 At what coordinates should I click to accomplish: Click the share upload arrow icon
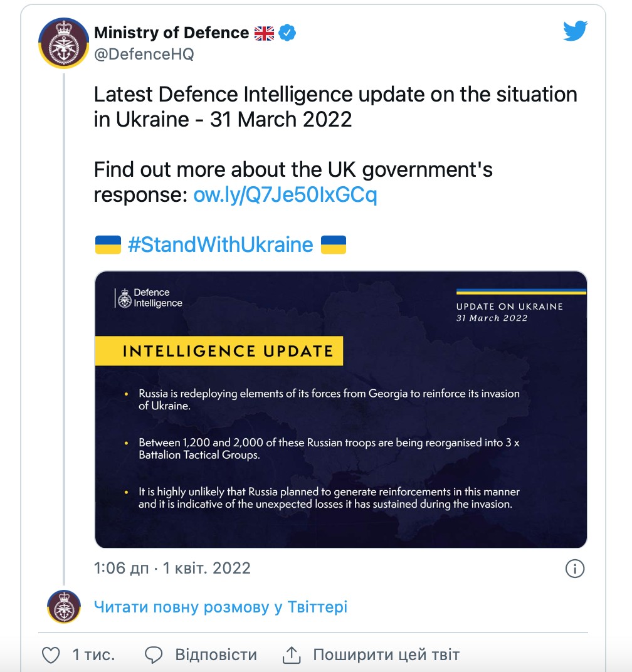pyautogui.click(x=292, y=655)
